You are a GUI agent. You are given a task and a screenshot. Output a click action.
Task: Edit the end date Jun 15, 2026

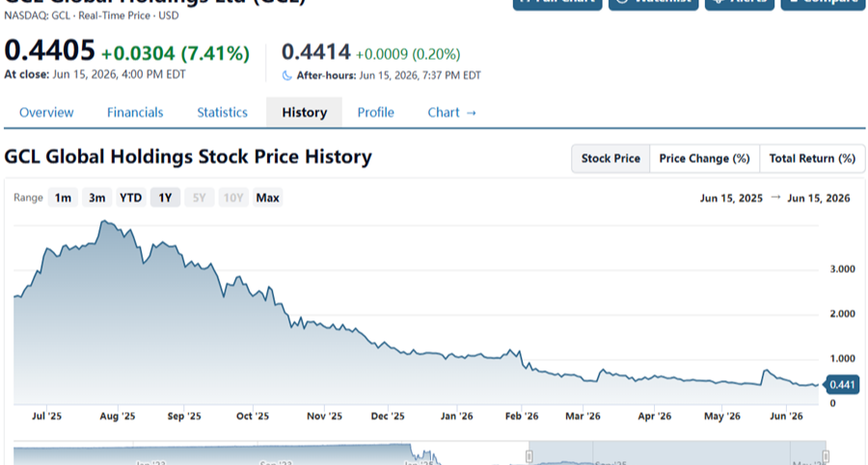pyautogui.click(x=818, y=198)
